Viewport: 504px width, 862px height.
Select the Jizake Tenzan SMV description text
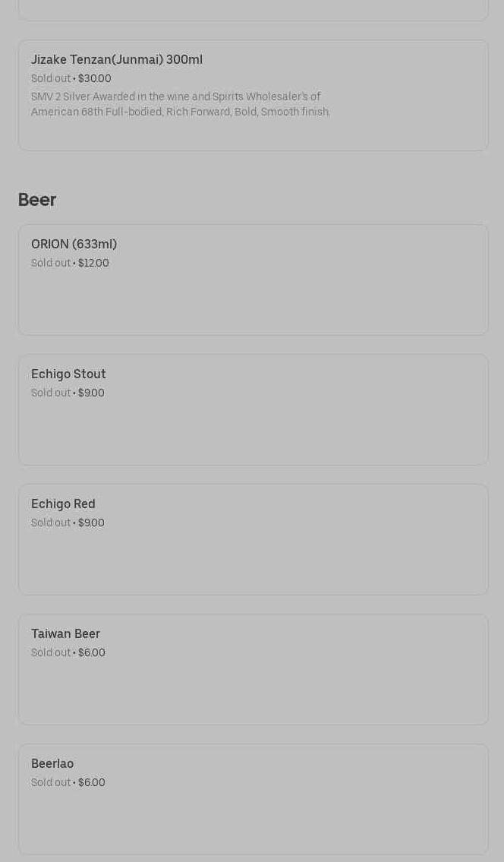pos(181,105)
